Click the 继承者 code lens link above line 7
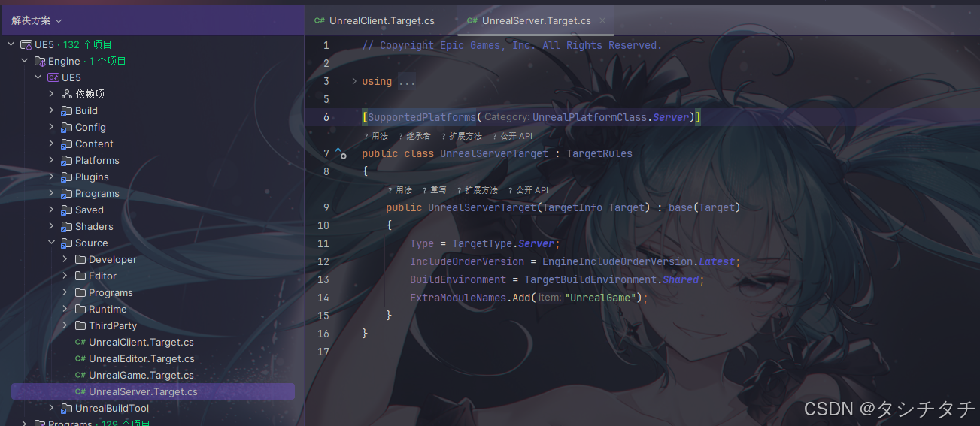980x426 pixels. (418, 137)
